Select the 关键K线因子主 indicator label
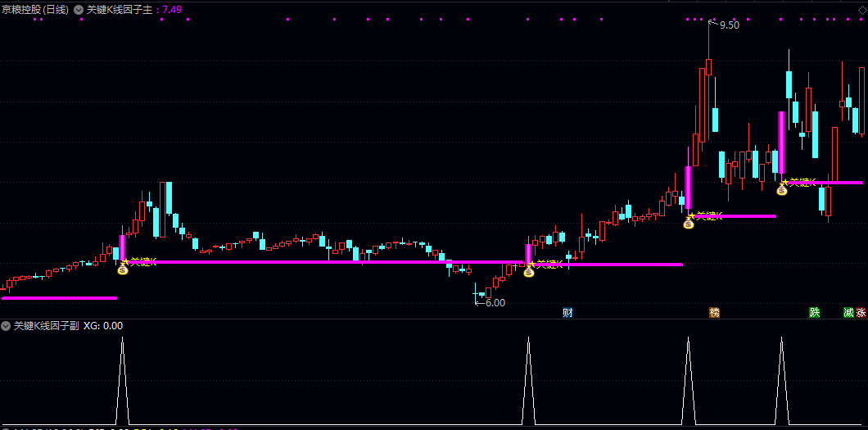868x430 pixels. click(x=120, y=9)
